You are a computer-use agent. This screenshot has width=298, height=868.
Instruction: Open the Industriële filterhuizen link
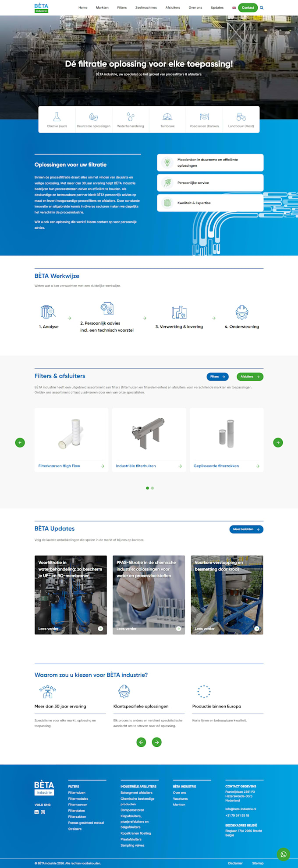136,466
